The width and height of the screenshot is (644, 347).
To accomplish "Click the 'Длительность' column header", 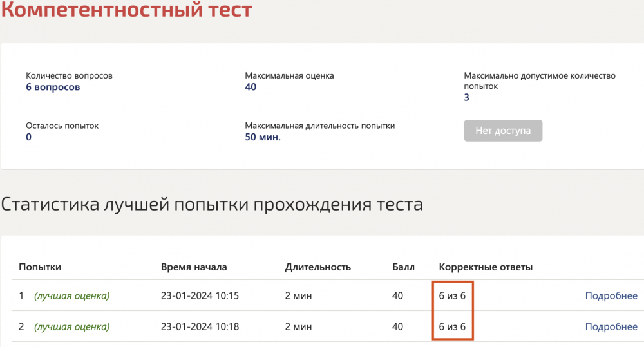I will [317, 267].
